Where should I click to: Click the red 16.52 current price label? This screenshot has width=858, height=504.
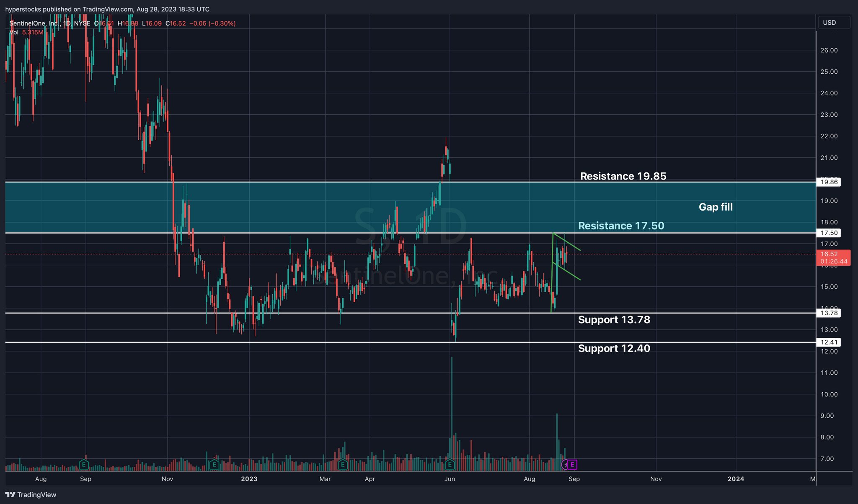coord(833,254)
